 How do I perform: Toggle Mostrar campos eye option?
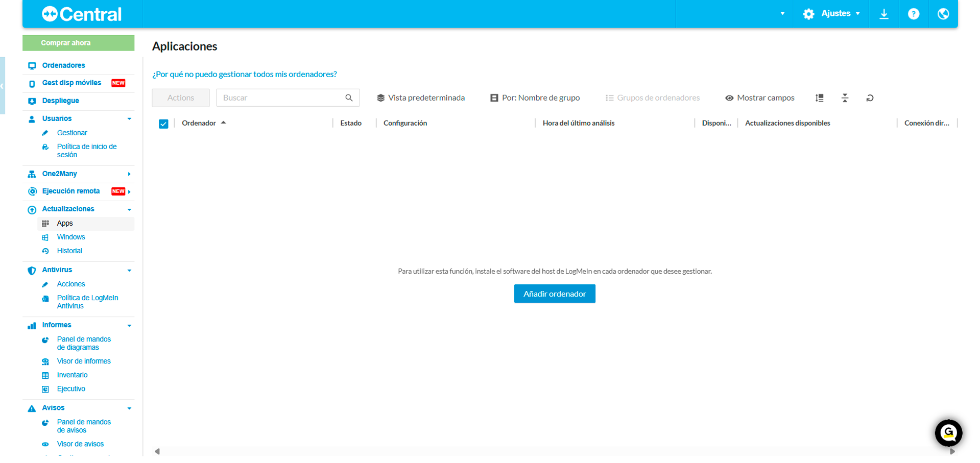[759, 98]
